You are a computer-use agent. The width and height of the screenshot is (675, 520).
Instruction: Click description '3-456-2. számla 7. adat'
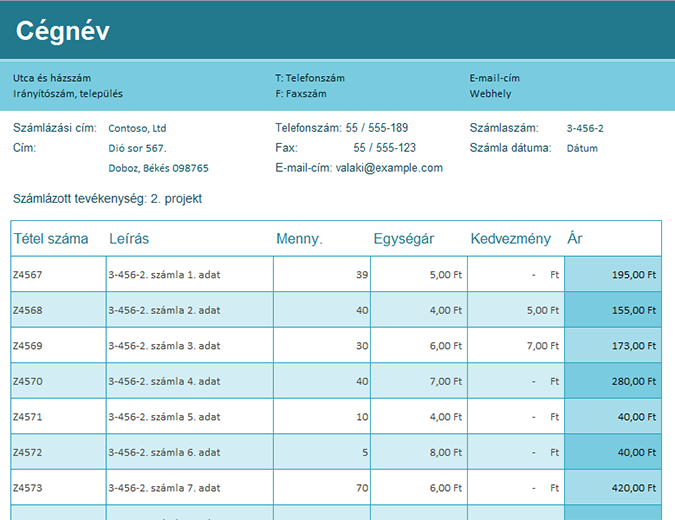164,488
